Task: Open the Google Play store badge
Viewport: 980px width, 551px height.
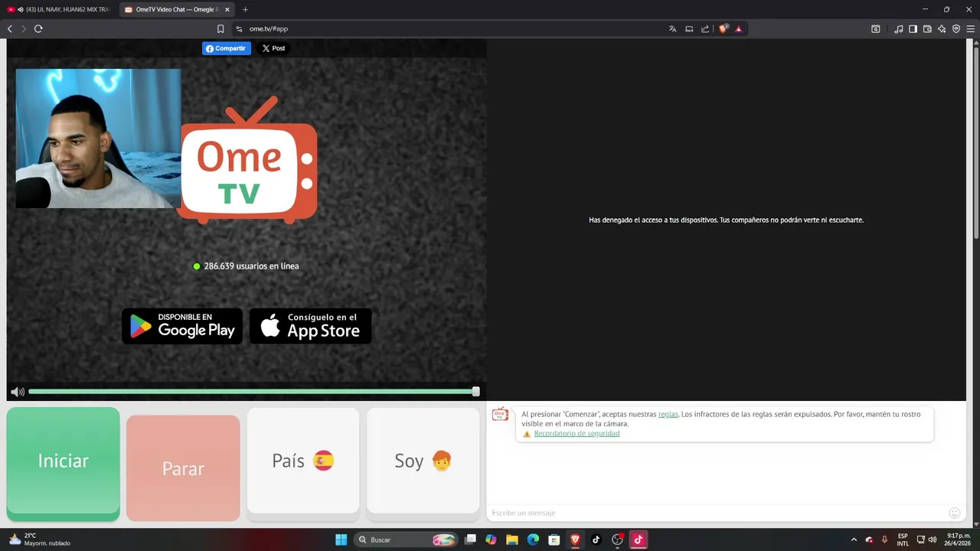Action: click(x=182, y=326)
